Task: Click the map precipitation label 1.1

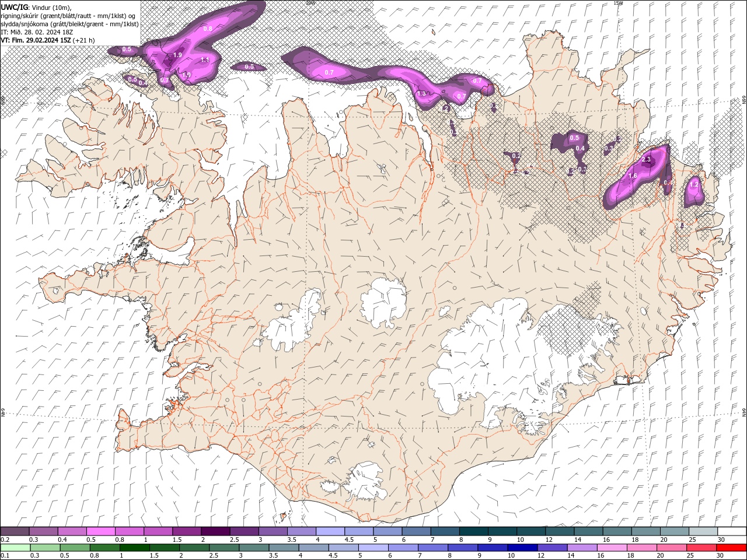Action: click(x=205, y=60)
